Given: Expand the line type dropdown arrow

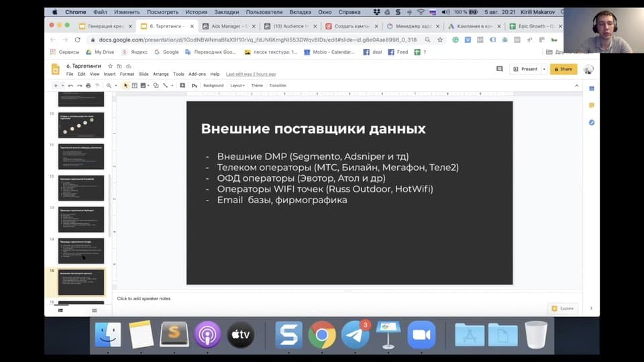Looking at the screenshot, I should (x=172, y=85).
